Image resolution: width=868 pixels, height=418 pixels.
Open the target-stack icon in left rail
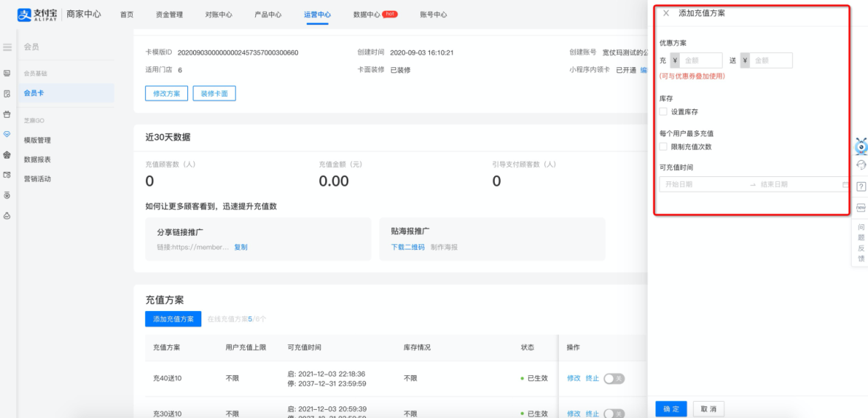point(7,195)
